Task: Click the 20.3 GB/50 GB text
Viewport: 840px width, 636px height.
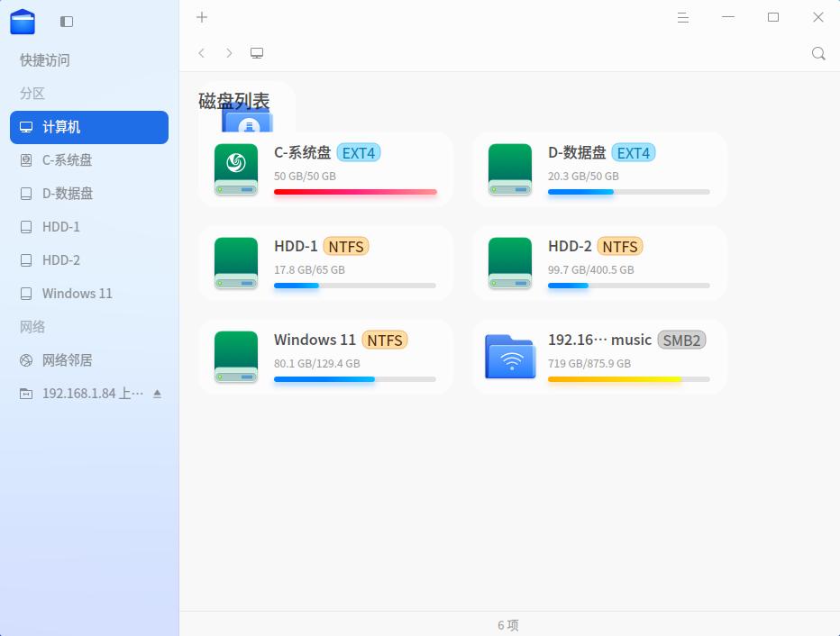Action: tap(583, 177)
